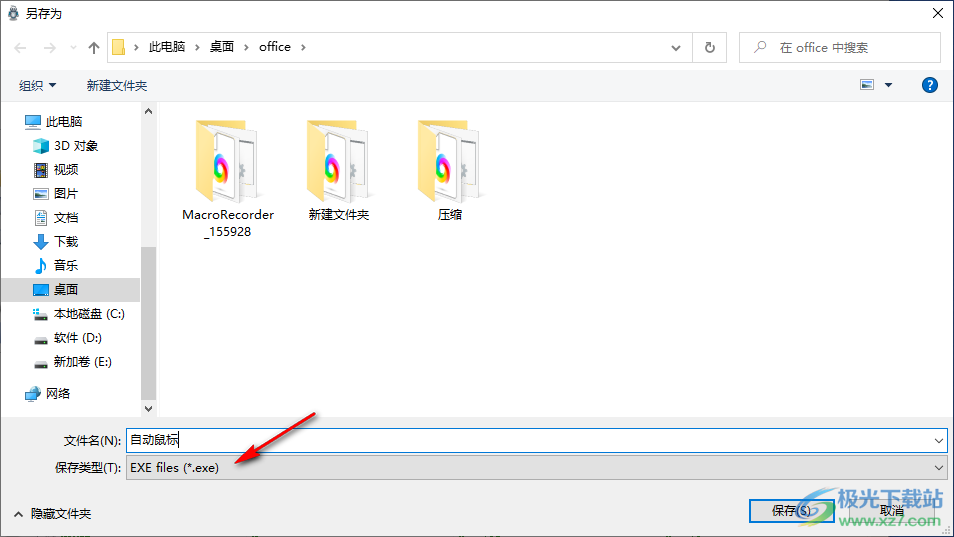Open the 组织 menu
The width and height of the screenshot is (954, 537).
click(37, 85)
